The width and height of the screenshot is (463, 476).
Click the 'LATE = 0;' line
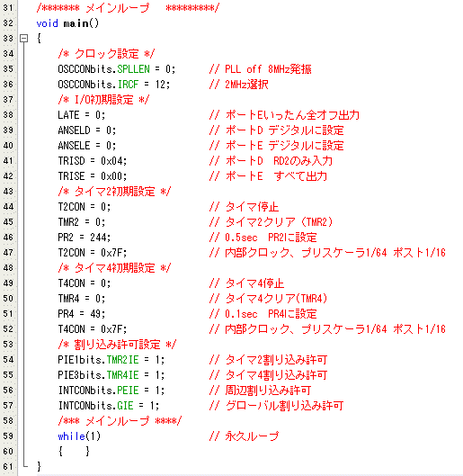point(82,115)
